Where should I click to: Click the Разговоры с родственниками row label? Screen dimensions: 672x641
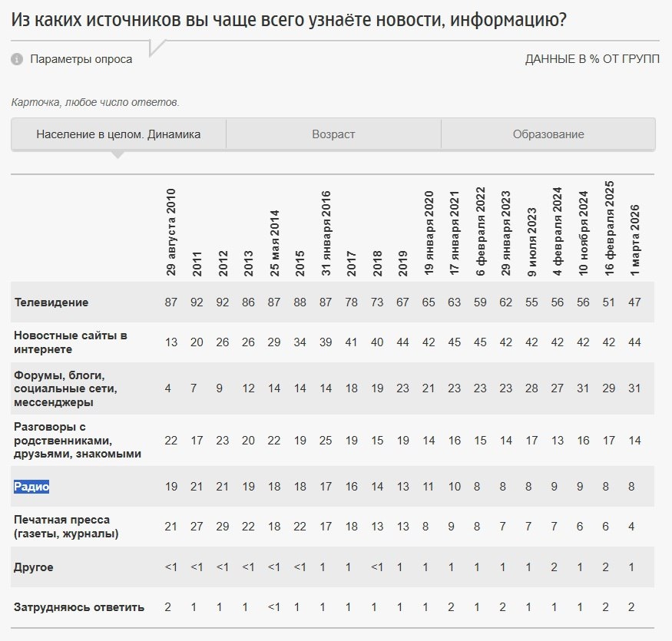77,440
